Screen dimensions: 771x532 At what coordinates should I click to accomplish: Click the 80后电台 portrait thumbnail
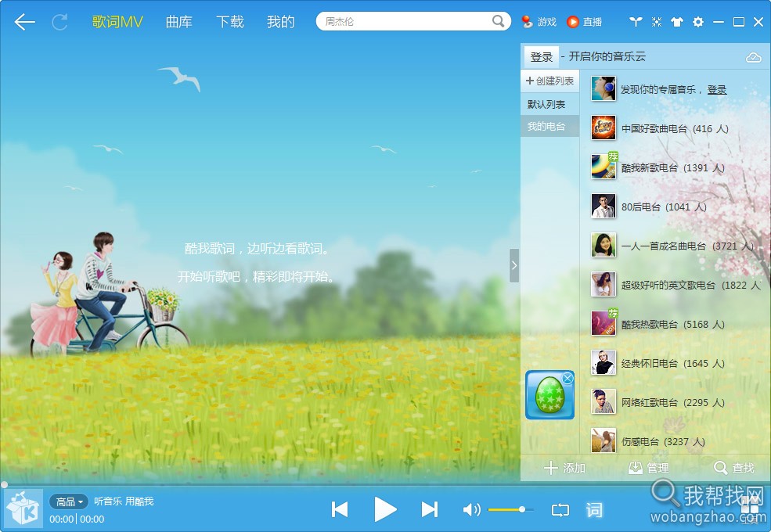[603, 206]
